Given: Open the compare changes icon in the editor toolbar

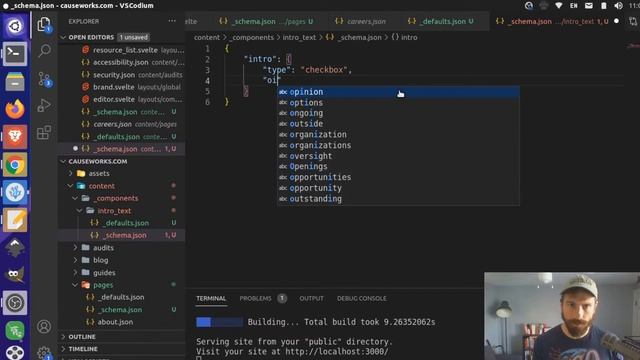Looking at the screenshot, I should click(633, 21).
